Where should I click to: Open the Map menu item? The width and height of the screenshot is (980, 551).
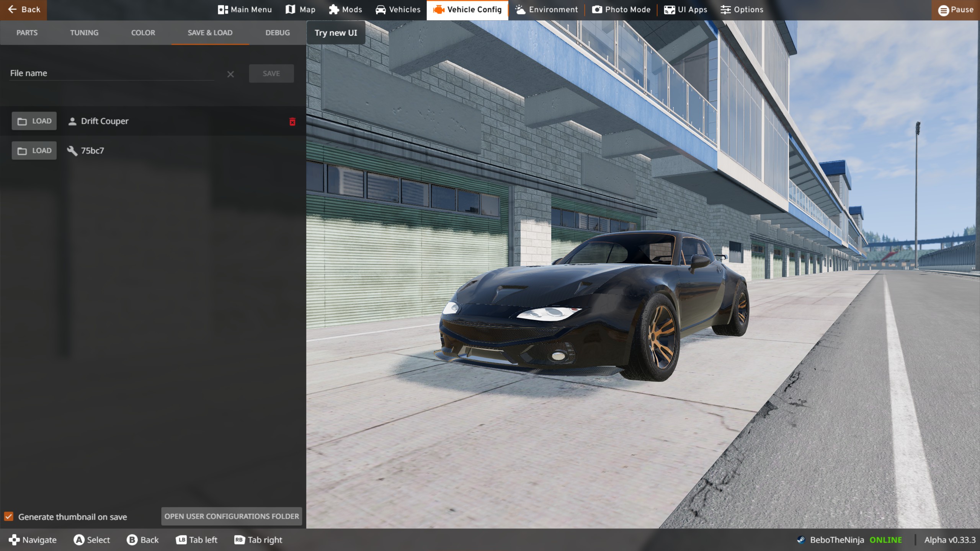(301, 10)
